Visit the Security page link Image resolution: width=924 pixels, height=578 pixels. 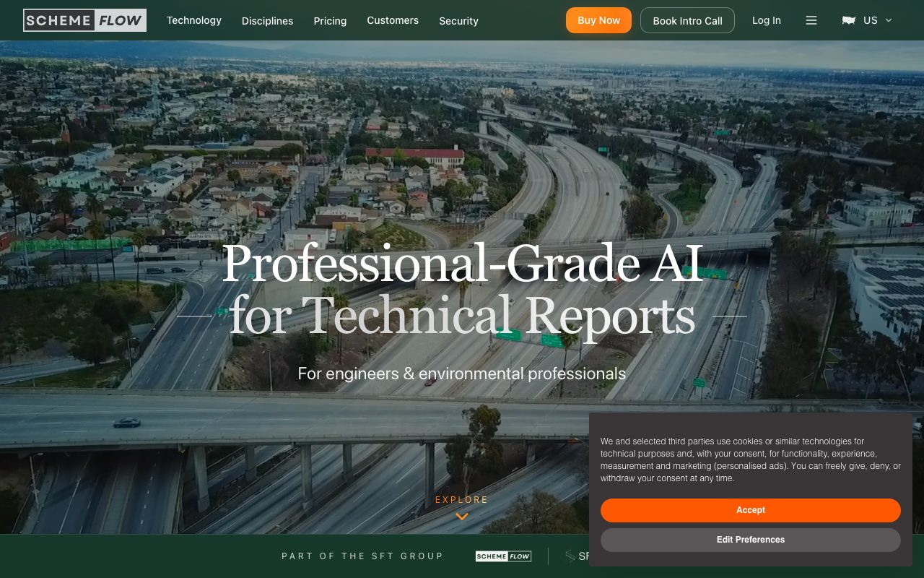coord(459,21)
